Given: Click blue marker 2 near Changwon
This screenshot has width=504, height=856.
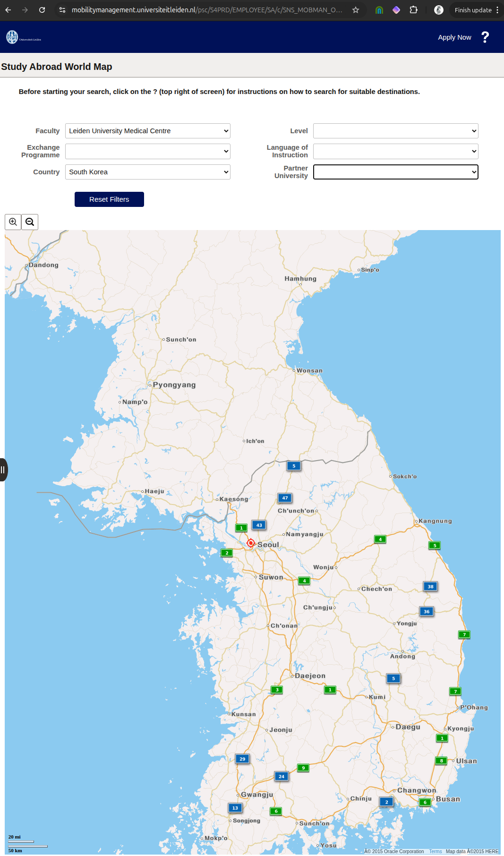Looking at the screenshot, I should click(x=386, y=802).
